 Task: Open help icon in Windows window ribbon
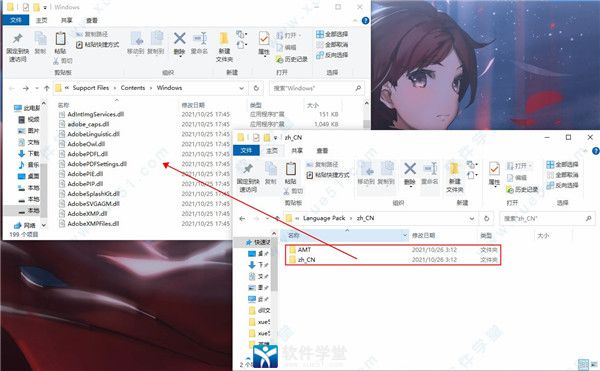click(x=365, y=20)
